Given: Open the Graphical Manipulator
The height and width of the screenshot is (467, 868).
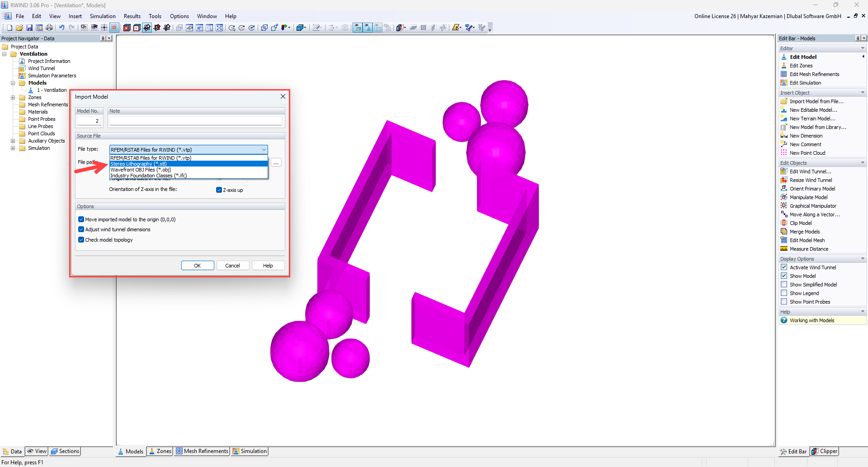Looking at the screenshot, I should click(812, 205).
